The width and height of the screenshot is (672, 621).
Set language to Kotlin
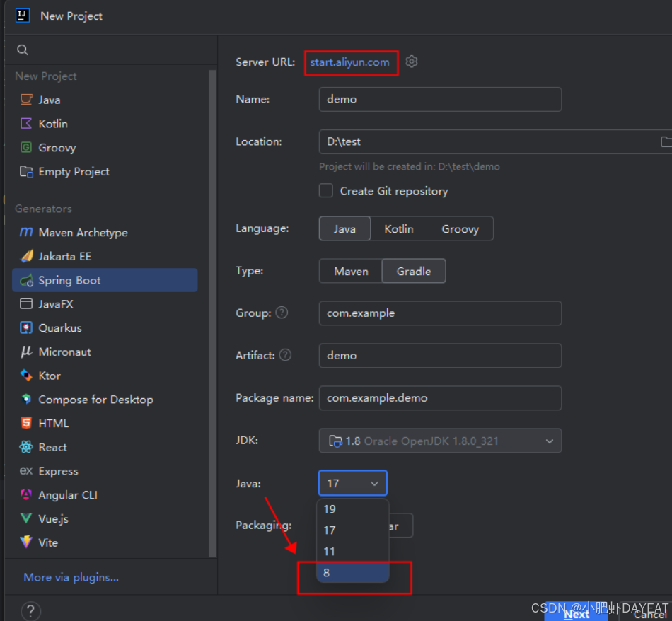coord(398,229)
